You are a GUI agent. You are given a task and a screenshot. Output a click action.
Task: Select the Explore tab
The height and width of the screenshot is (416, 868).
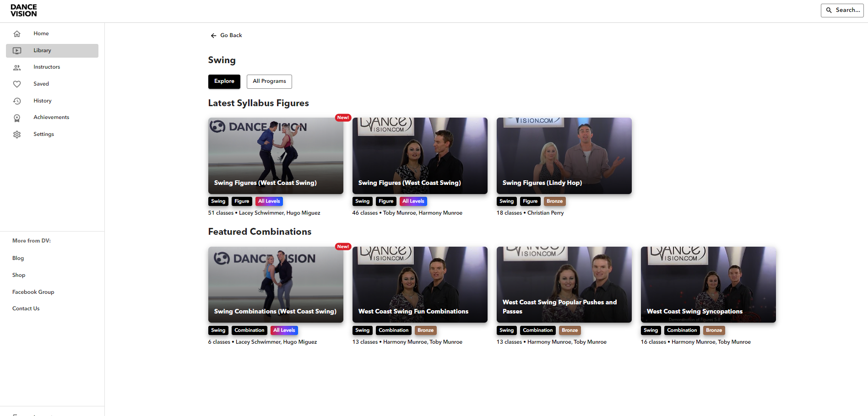click(x=224, y=81)
